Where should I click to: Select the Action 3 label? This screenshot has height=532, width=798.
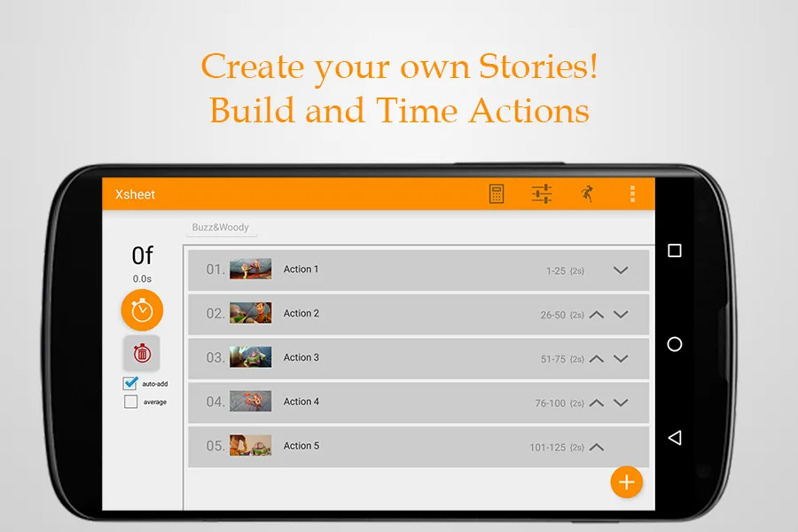(301, 357)
